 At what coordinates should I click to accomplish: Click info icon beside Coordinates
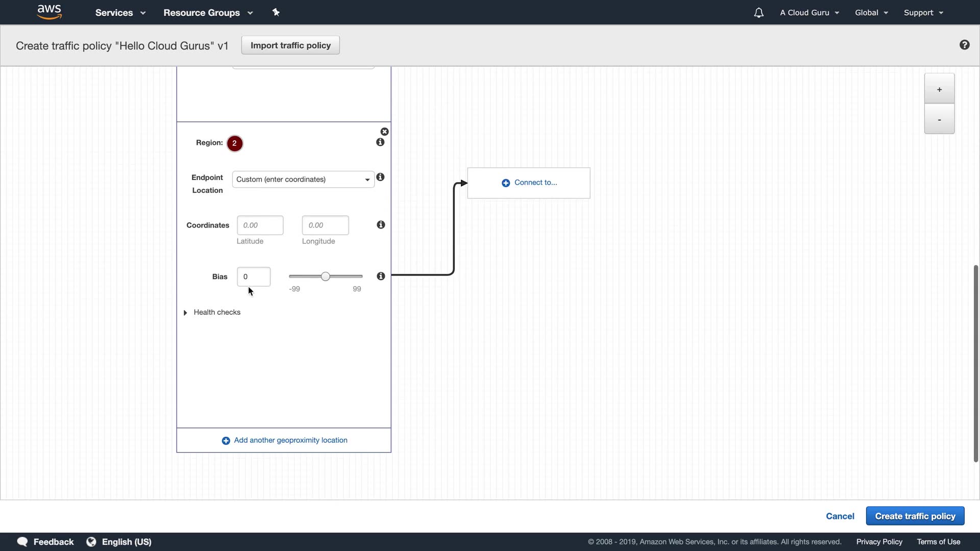[x=381, y=225]
